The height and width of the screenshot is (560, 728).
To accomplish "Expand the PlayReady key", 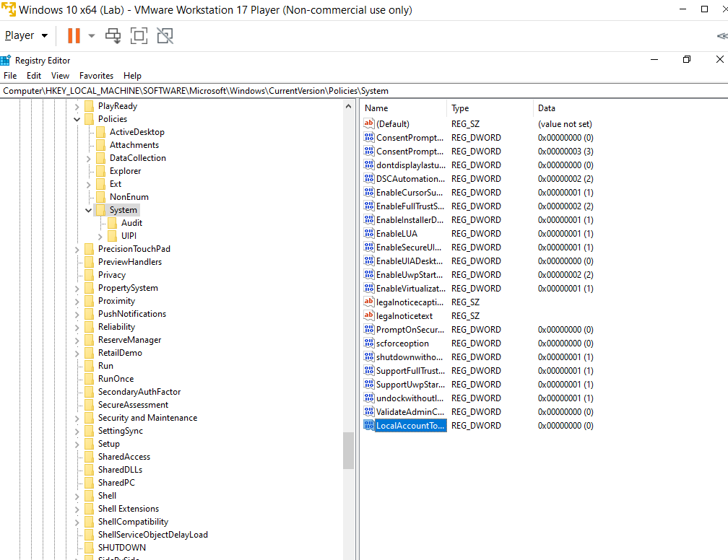I will click(77, 106).
